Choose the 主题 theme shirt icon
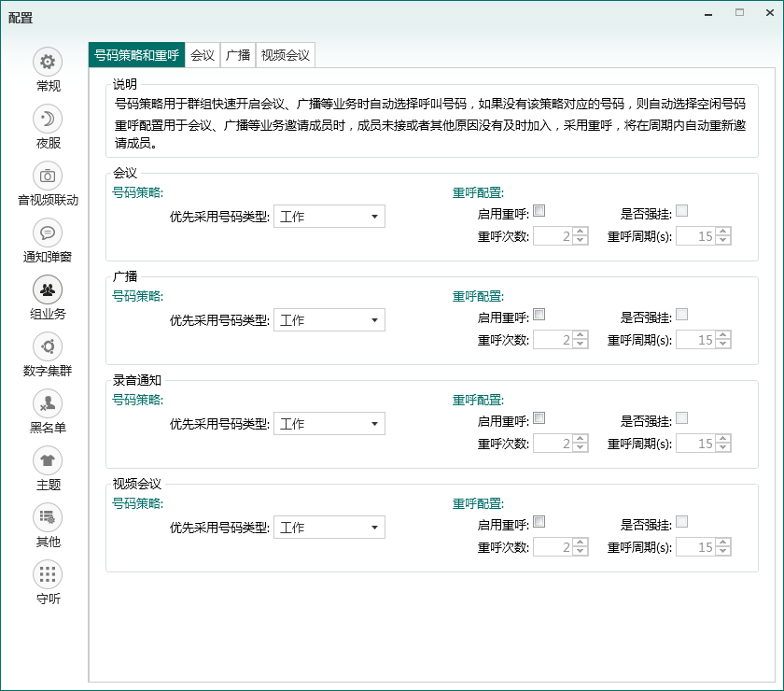 (x=48, y=460)
